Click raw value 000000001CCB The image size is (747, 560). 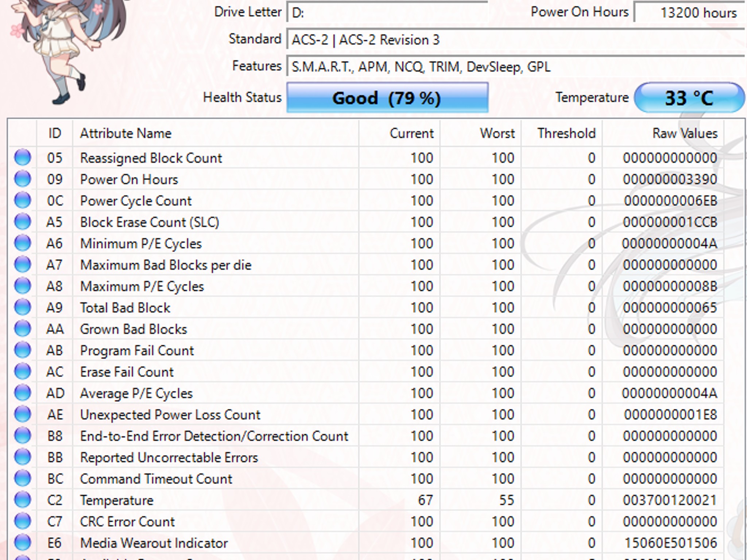[670, 222]
